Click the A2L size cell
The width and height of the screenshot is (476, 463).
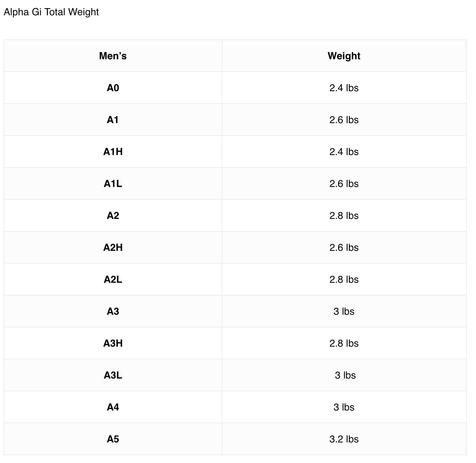113,279
